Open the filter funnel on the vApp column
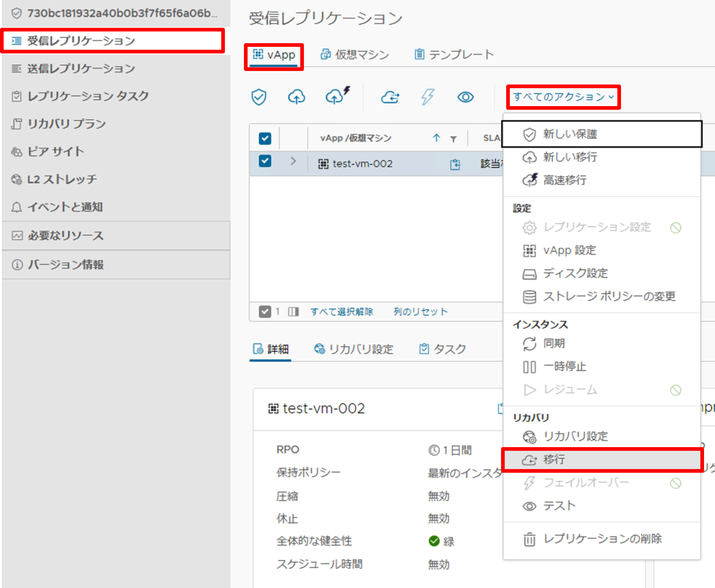This screenshot has height=588, width=715. pyautogui.click(x=454, y=138)
